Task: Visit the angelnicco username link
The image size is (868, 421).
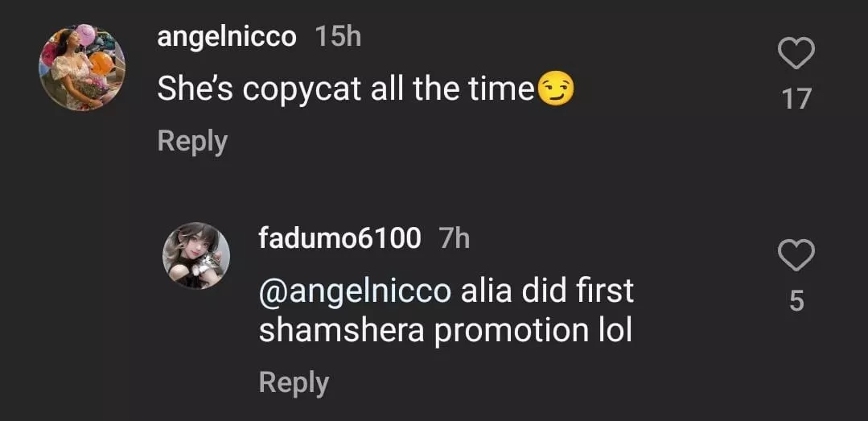Action: [226, 37]
